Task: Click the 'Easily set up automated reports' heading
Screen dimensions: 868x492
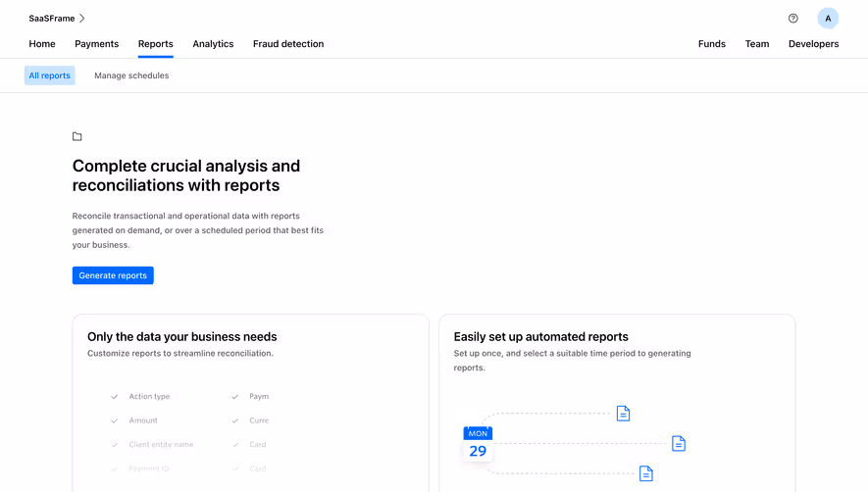Action: [540, 336]
